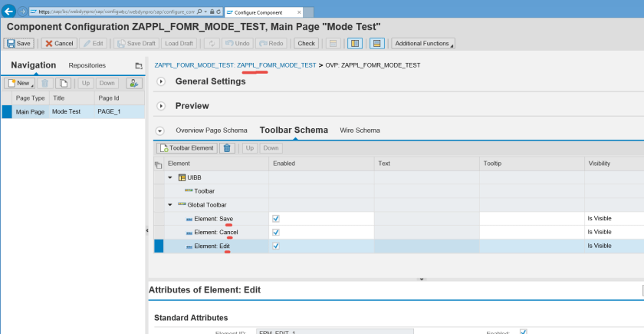Viewport: 644px width, 334px height.
Task: Click the Undo button
Action: point(238,43)
